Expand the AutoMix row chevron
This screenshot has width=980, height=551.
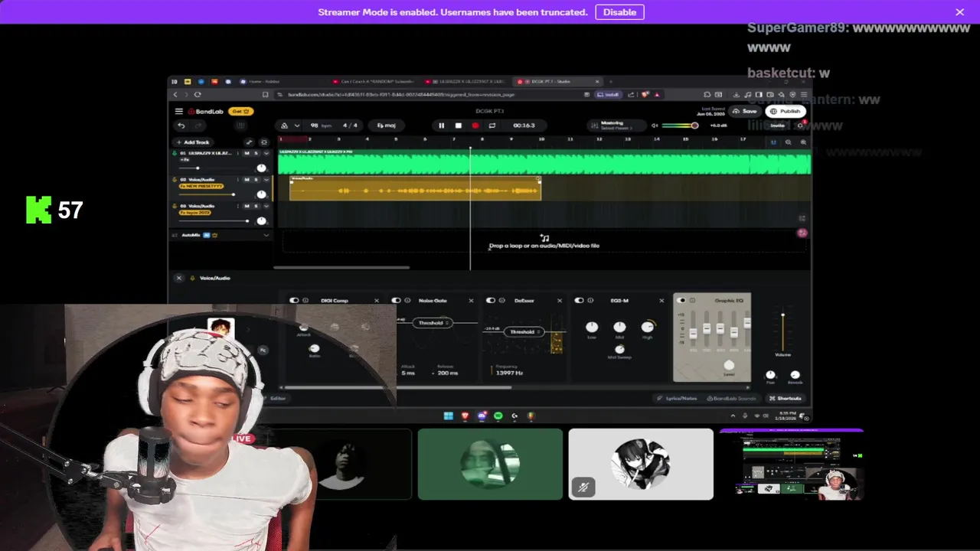click(266, 235)
